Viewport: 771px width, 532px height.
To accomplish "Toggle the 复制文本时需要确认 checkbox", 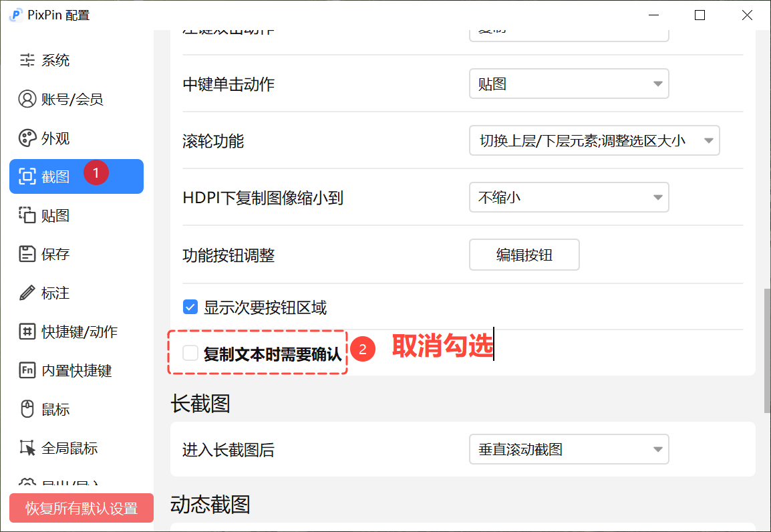I will (190, 353).
